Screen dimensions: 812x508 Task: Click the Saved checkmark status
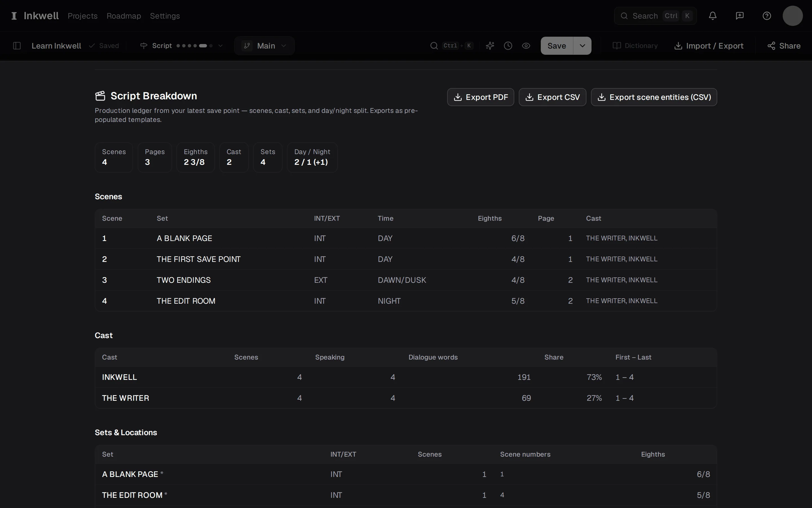tap(104, 46)
